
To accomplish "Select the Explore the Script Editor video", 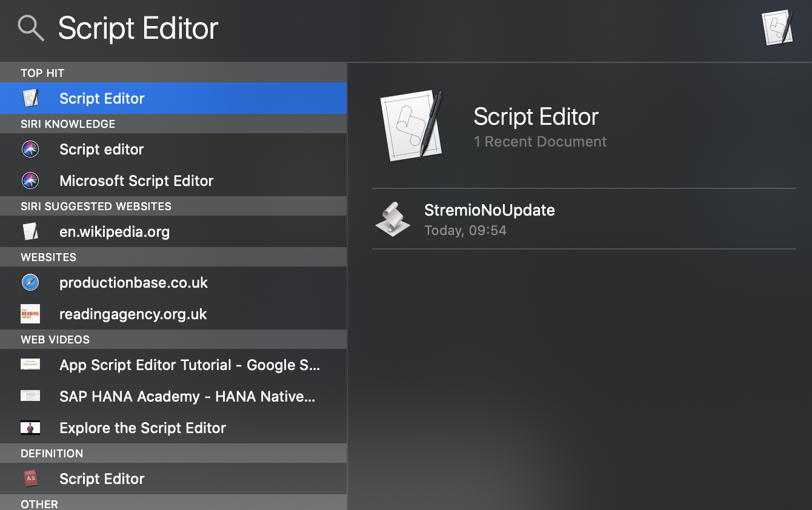I will tap(173, 428).
